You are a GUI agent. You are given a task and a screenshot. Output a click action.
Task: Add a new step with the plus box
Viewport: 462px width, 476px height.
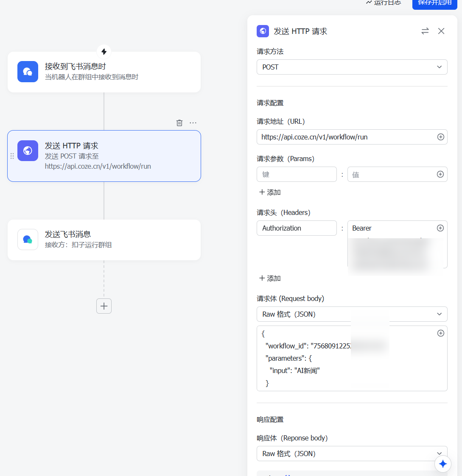(104, 306)
